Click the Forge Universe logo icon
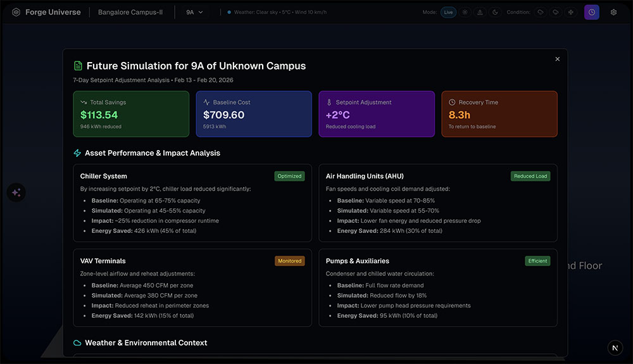Image resolution: width=633 pixels, height=364 pixels. (x=16, y=12)
